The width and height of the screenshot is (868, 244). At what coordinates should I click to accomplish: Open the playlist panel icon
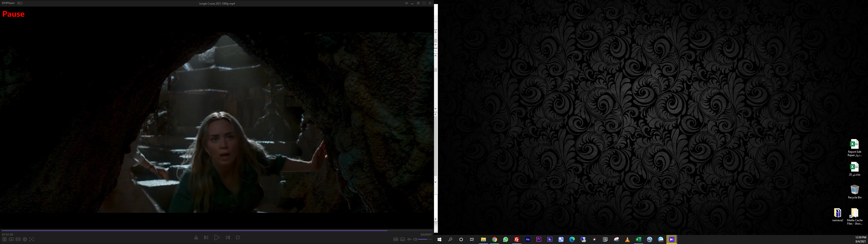(4, 239)
